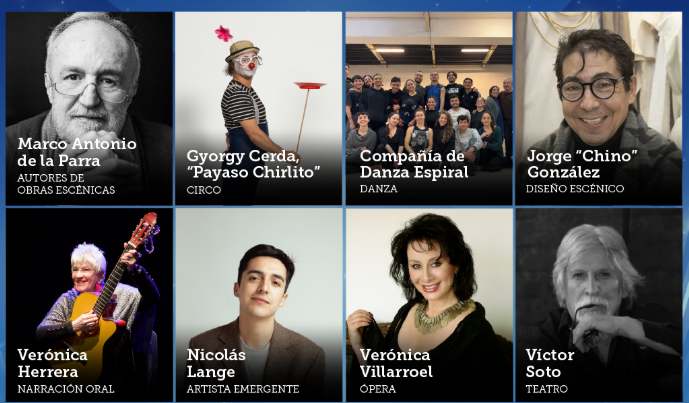Image resolution: width=689 pixels, height=403 pixels.
Task: Select Nicolás Lange portrait card
Action: tap(259, 305)
